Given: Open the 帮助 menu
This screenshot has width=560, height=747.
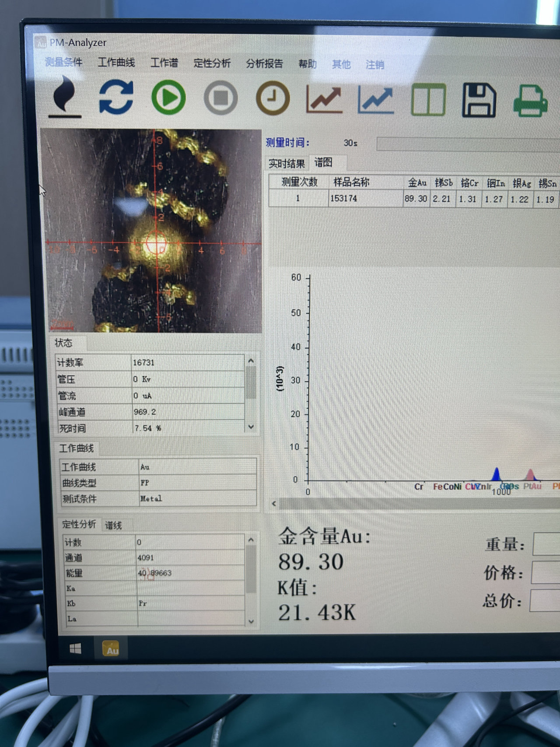Looking at the screenshot, I should click(x=308, y=64).
